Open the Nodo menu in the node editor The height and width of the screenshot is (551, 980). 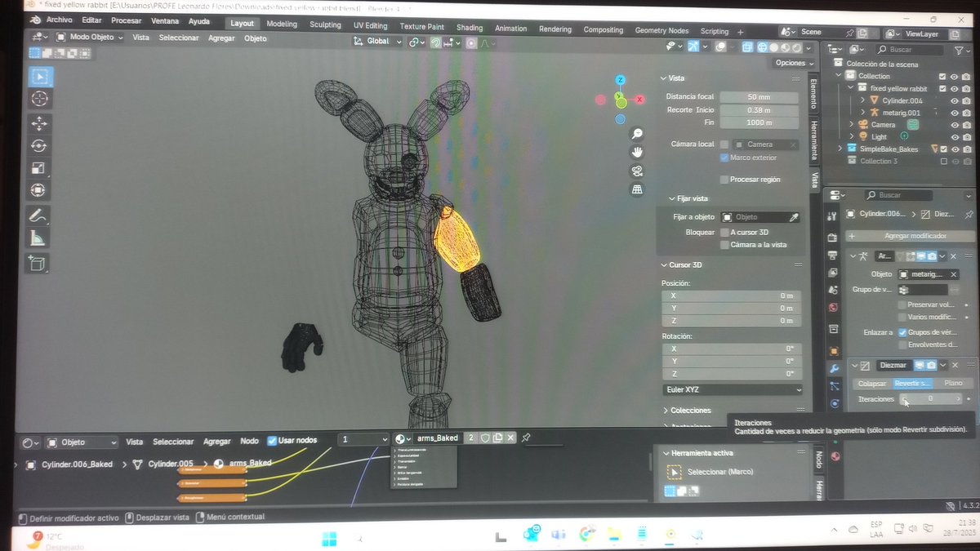pos(249,442)
